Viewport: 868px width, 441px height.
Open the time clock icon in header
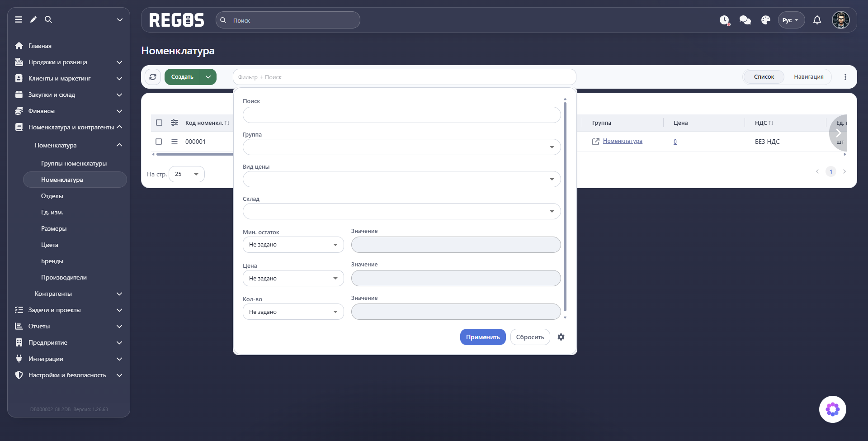[725, 20]
